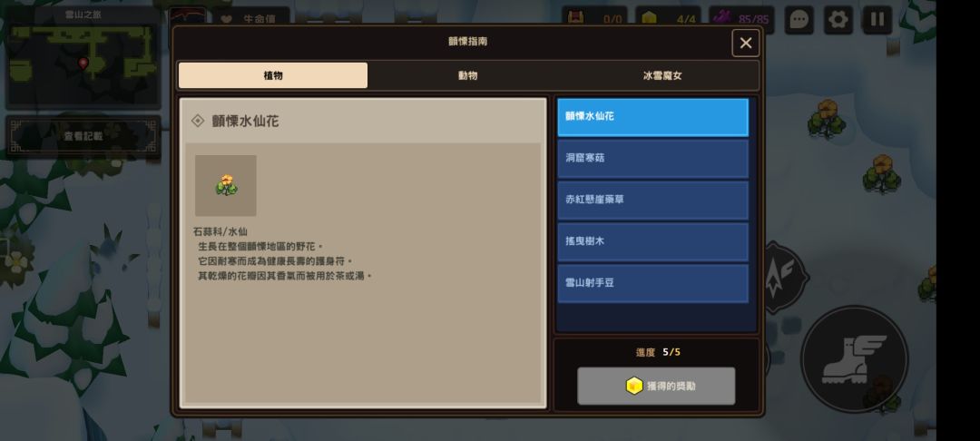Switch to the 動物 tab
Image resolution: width=980 pixels, height=441 pixels.
(x=467, y=75)
